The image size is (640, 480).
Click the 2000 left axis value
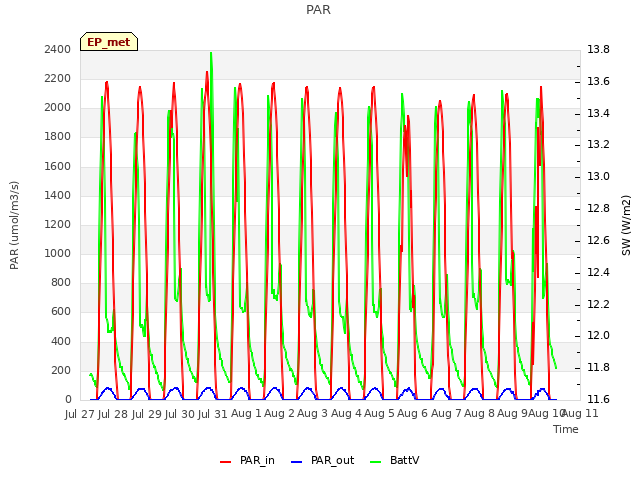[x=58, y=108]
